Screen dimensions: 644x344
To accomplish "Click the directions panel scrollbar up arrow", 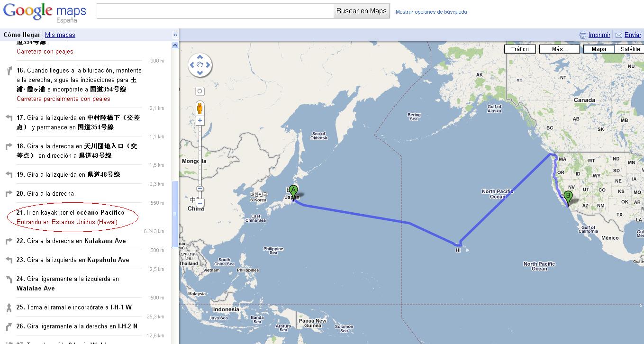I will [175, 45].
